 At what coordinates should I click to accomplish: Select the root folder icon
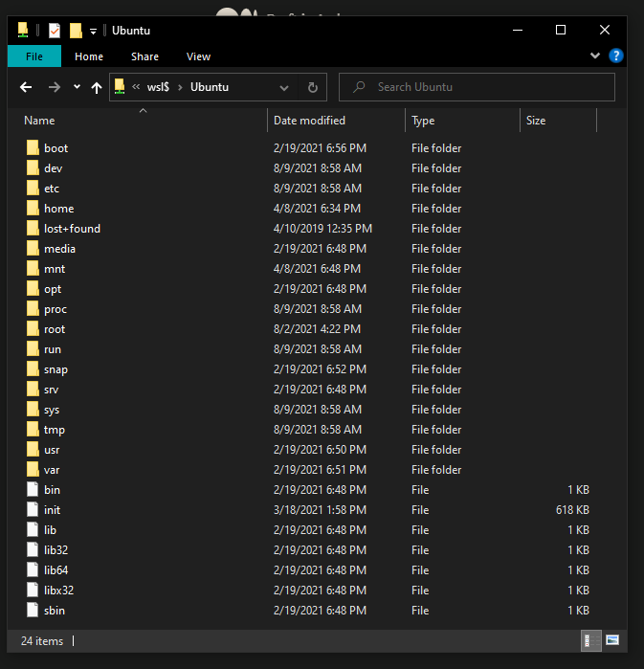pos(33,328)
